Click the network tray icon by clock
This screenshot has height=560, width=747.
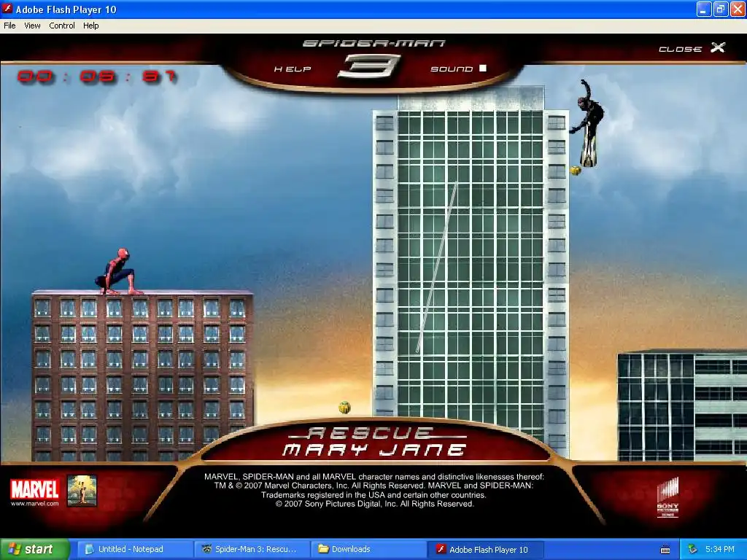[692, 550]
